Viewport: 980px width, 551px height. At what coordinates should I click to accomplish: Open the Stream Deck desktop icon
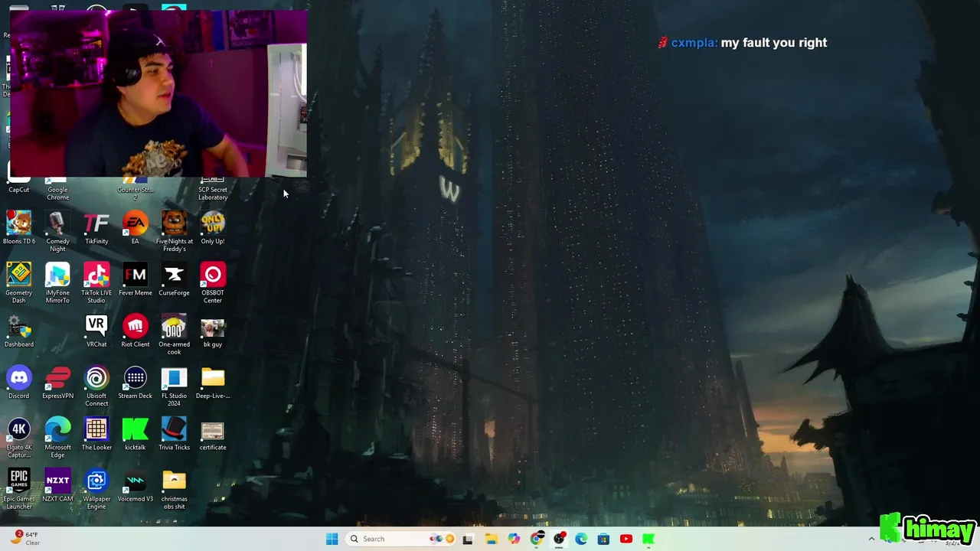click(135, 383)
